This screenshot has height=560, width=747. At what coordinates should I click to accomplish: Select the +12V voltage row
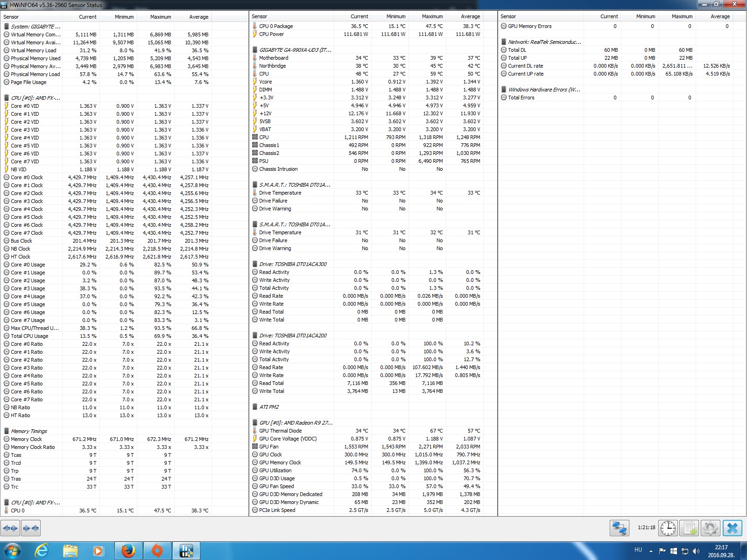(x=373, y=113)
